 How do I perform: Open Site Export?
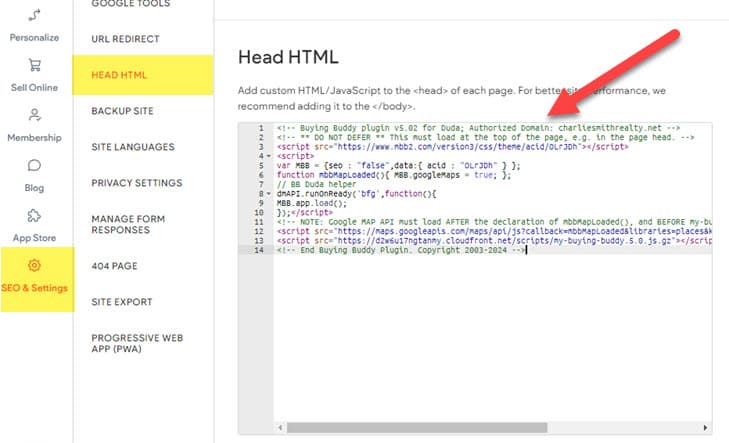(x=122, y=302)
